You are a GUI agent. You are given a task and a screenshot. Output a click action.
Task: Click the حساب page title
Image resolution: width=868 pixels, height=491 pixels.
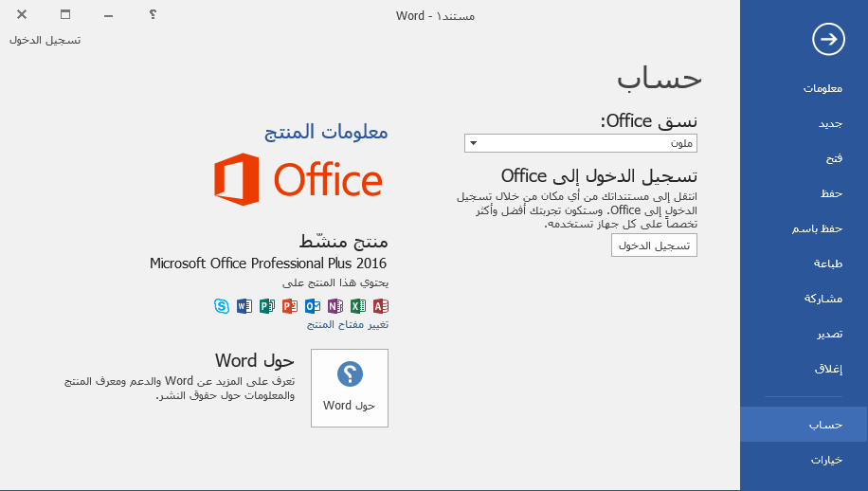660,77
